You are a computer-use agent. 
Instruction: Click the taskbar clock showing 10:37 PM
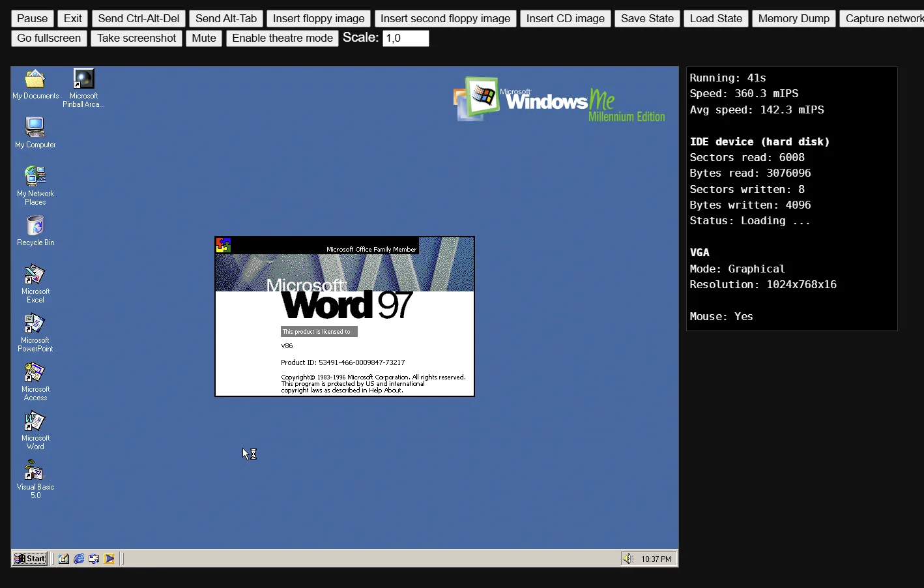[x=656, y=559]
